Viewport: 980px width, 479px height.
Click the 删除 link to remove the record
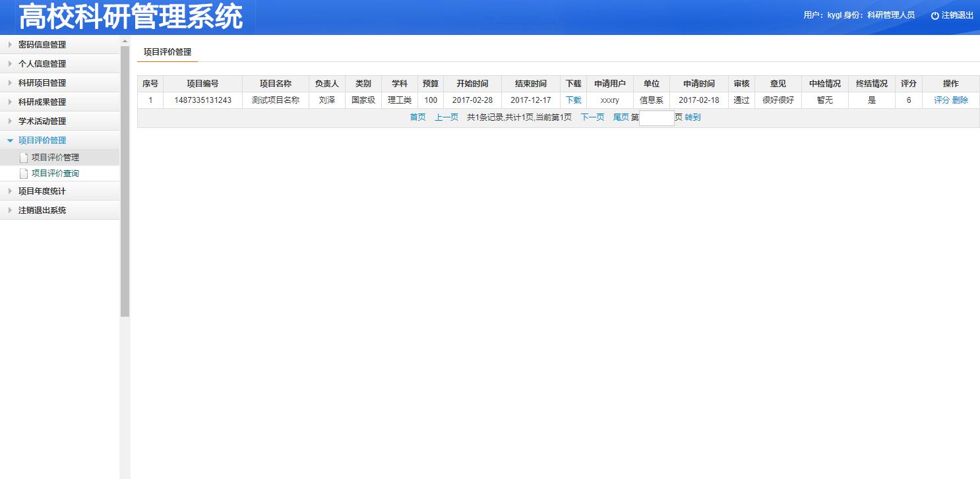960,100
